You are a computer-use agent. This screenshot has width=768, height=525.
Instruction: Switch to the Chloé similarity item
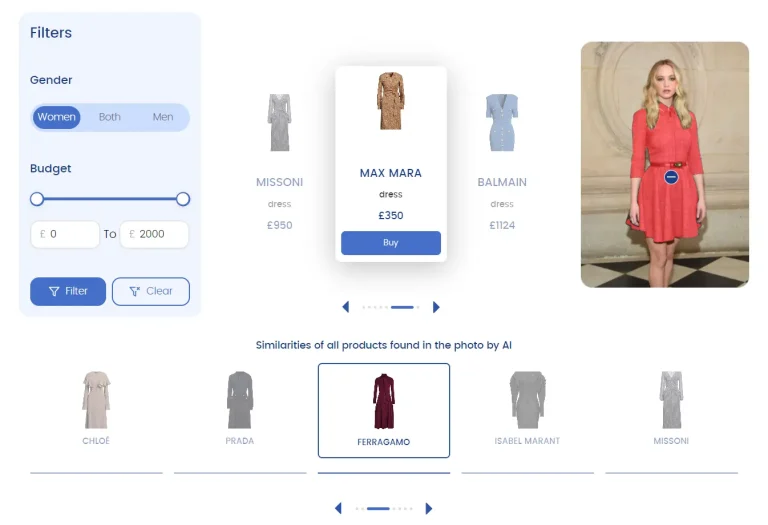[96, 408]
